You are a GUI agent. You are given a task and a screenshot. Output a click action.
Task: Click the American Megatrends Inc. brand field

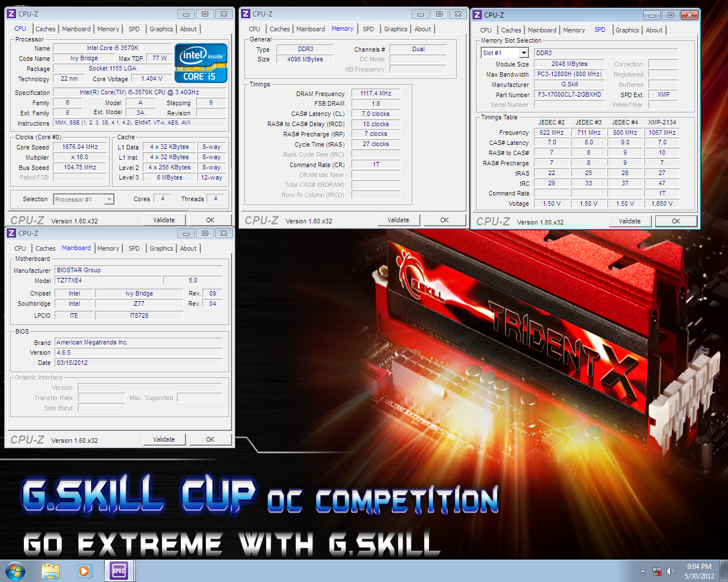pyautogui.click(x=138, y=342)
